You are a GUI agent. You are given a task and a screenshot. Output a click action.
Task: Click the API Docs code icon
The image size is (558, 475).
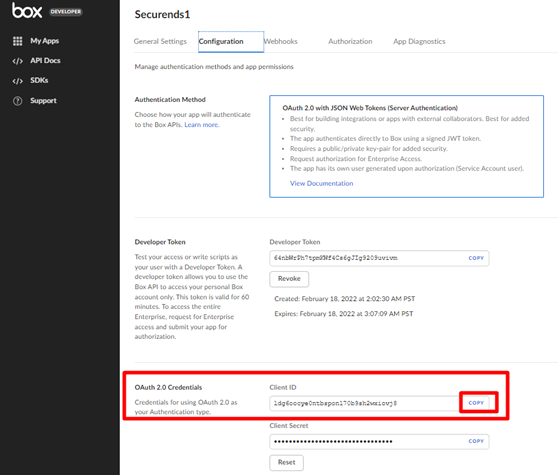(x=17, y=61)
